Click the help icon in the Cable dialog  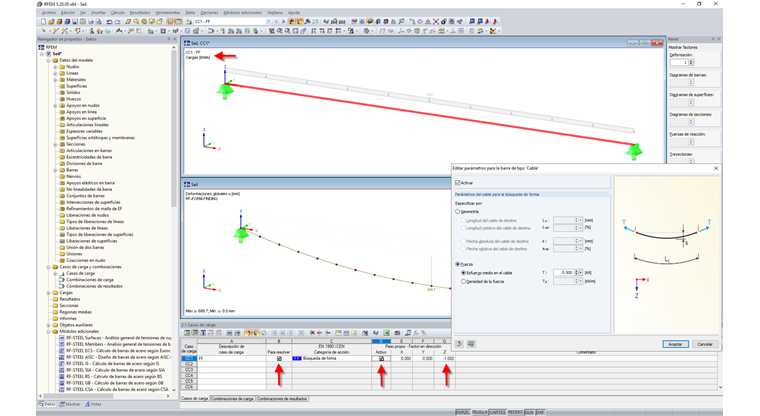[459, 344]
